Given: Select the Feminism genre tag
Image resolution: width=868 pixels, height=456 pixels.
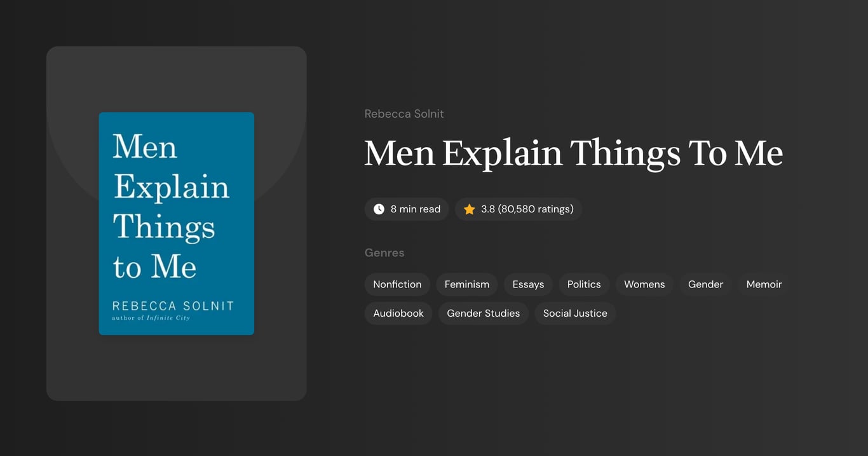Looking at the screenshot, I should 467,284.
